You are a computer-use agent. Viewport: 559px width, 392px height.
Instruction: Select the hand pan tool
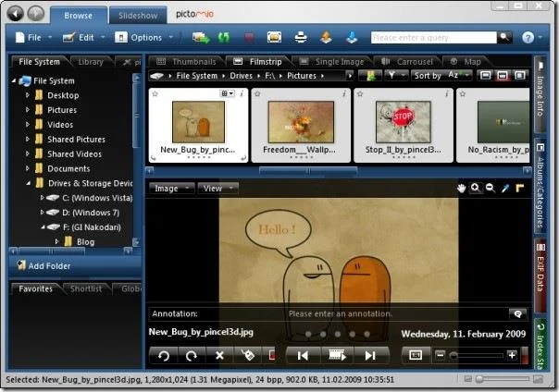(461, 188)
